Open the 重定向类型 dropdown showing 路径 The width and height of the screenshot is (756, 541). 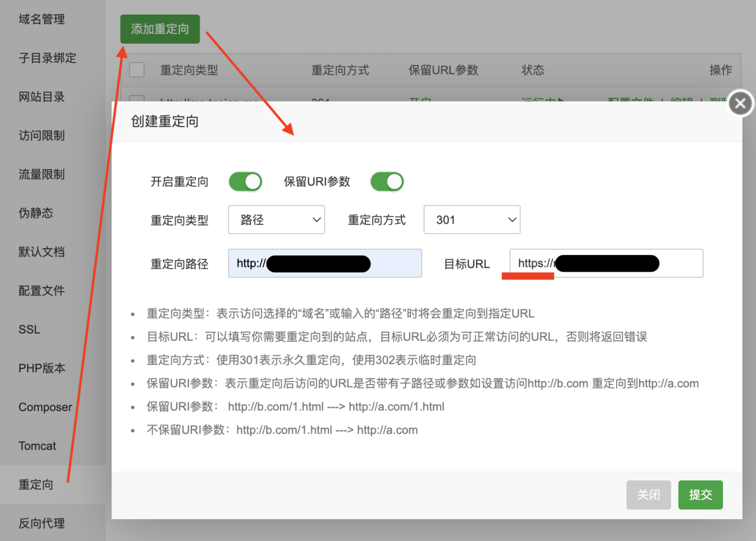point(276,219)
